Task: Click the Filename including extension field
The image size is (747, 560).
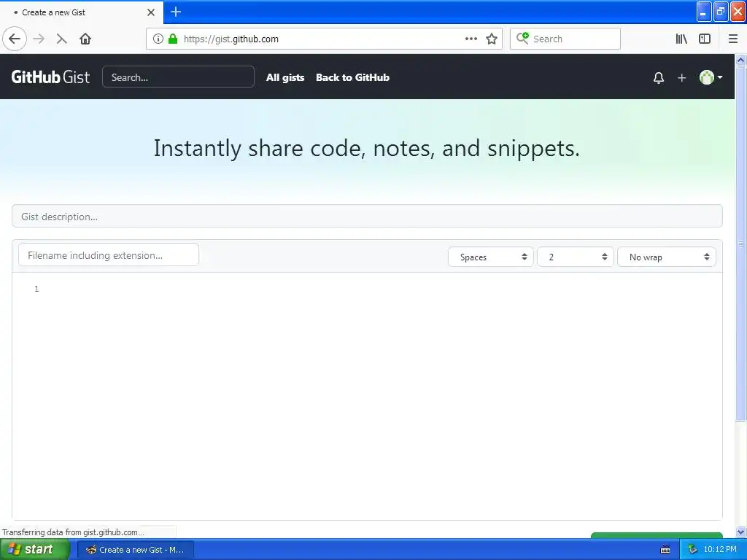Action: tap(109, 255)
